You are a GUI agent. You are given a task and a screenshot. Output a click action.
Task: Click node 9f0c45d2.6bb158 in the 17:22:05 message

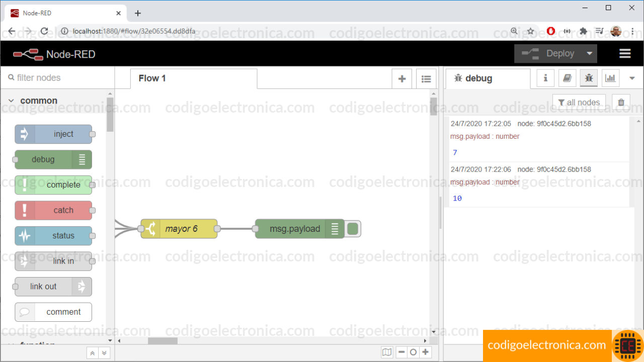554,124
